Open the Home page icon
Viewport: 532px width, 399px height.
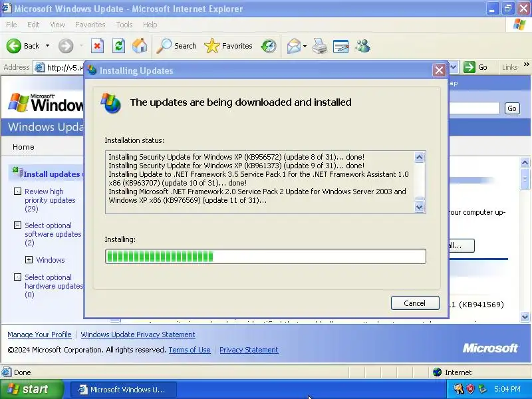tap(140, 46)
